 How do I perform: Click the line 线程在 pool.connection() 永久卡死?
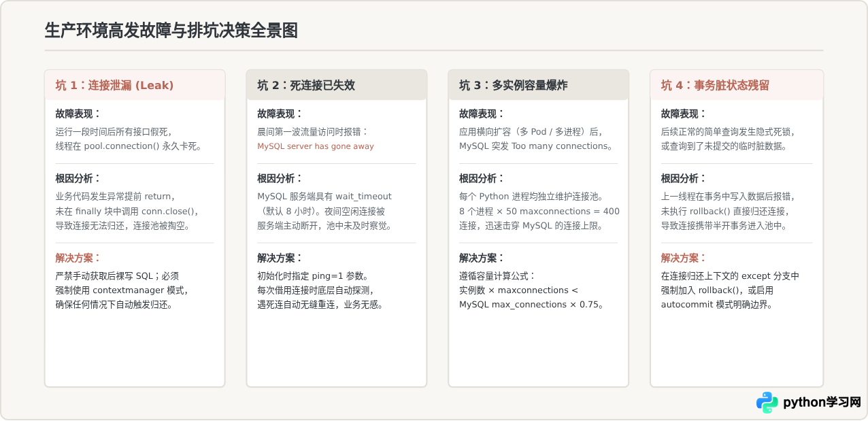[129, 146]
